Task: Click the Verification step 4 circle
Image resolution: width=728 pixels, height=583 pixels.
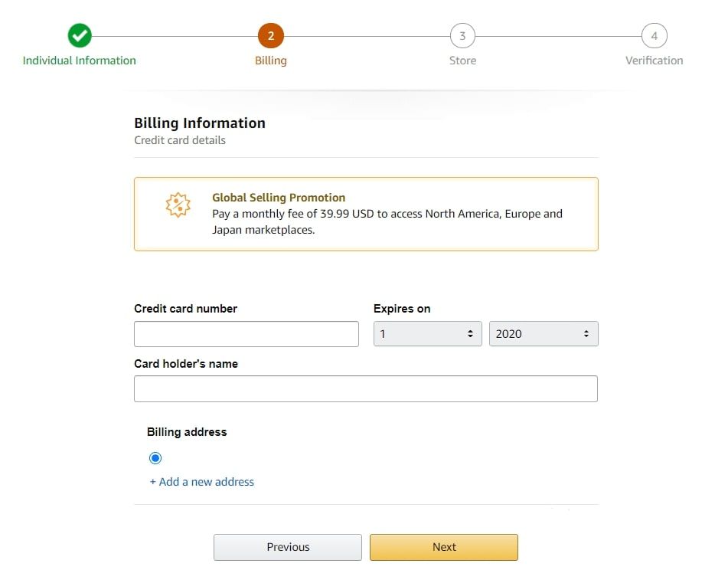Action: (654, 35)
